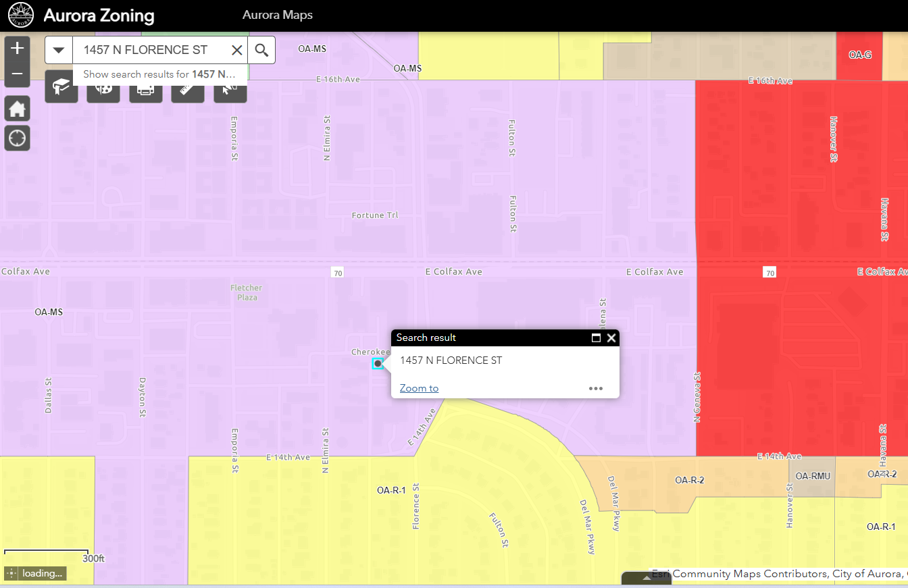Select 'Show search results for 1457 N...' suggestion
This screenshot has height=588, width=908.
(159, 74)
